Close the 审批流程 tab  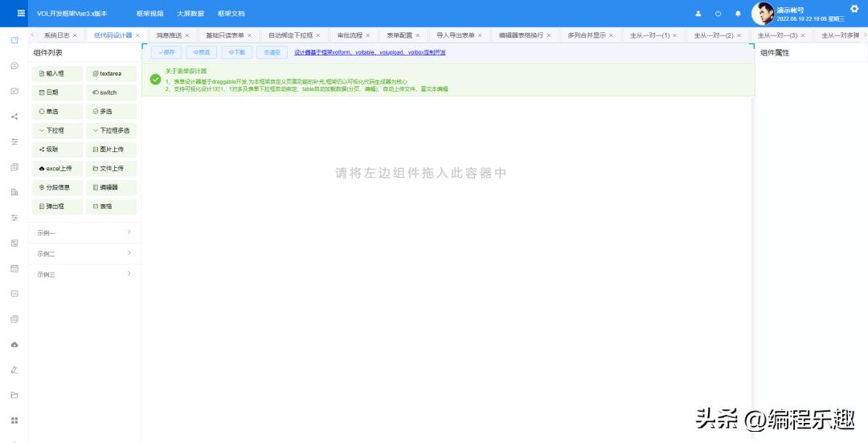[x=367, y=35]
